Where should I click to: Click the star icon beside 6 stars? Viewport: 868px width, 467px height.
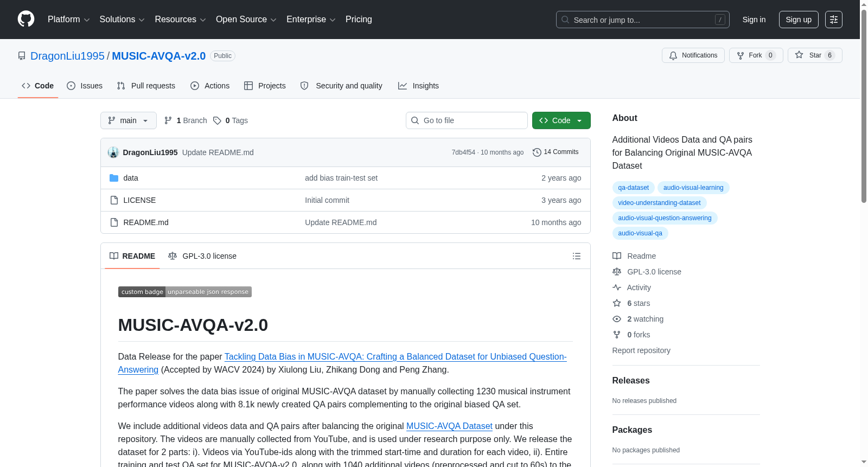pos(617,303)
